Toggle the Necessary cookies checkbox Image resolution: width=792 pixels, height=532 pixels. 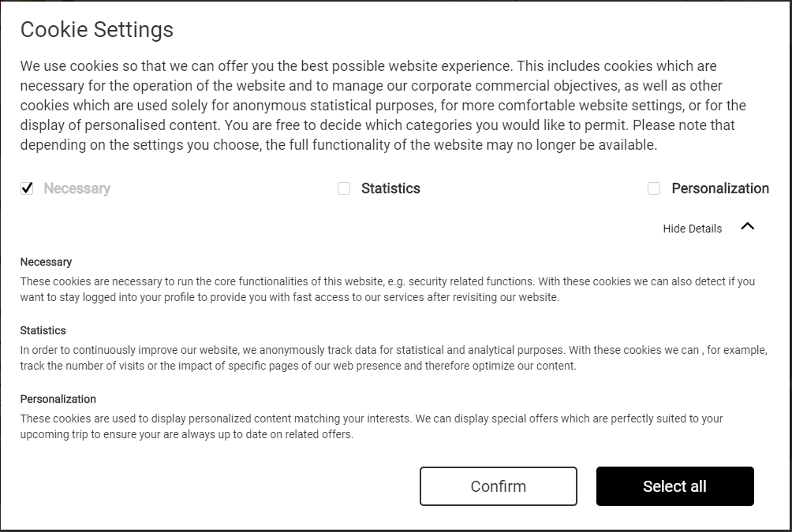27,188
